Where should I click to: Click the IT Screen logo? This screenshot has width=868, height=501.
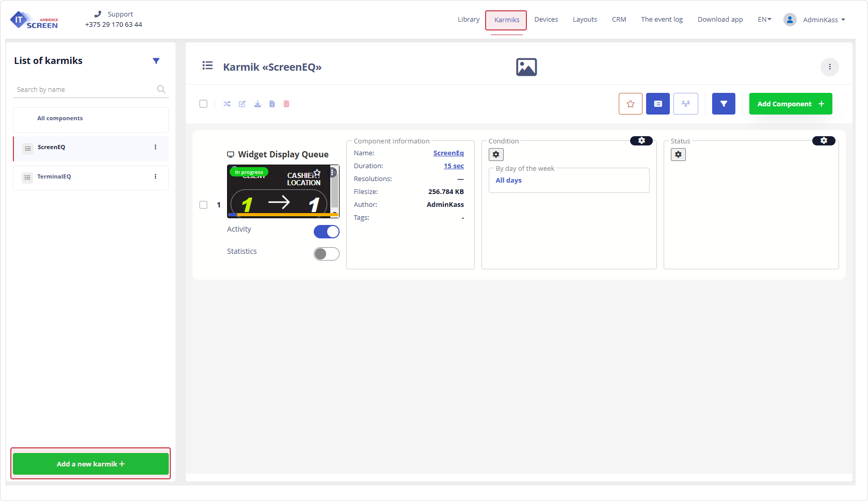[x=34, y=20]
